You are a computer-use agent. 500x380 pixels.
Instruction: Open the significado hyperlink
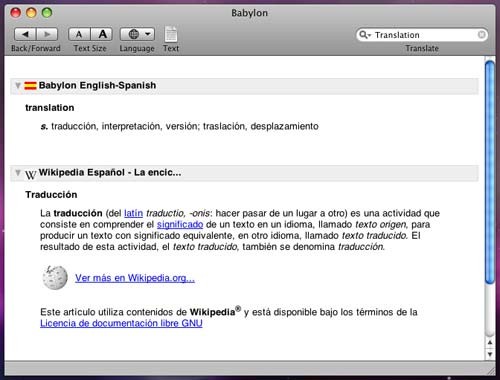click(x=180, y=225)
